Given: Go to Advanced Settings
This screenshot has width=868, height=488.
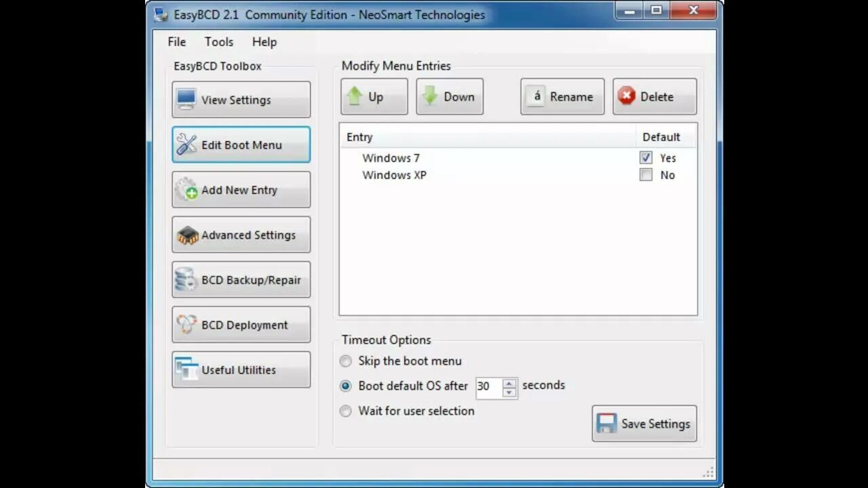Looking at the screenshot, I should [x=241, y=235].
